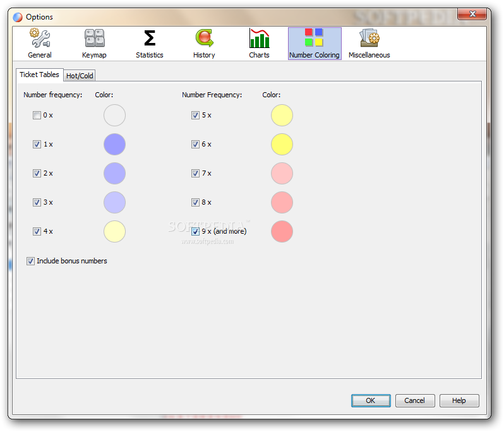
Task: Pick color for 7 x frequency
Action: [x=282, y=173]
